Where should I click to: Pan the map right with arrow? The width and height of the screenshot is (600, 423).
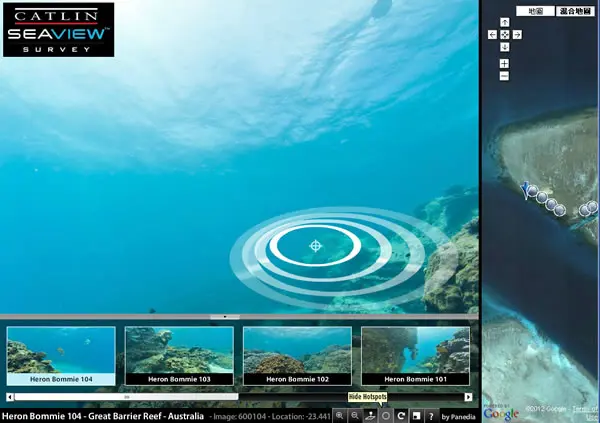click(x=517, y=35)
